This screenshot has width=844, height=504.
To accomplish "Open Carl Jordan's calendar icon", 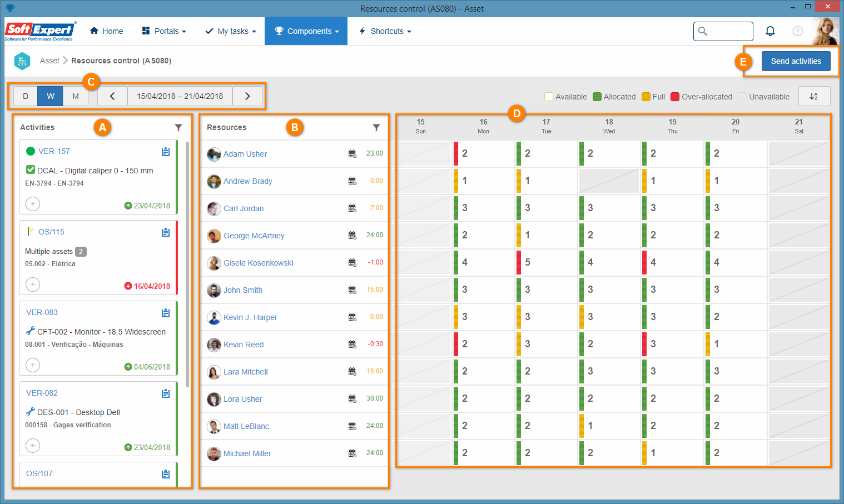I will click(353, 208).
